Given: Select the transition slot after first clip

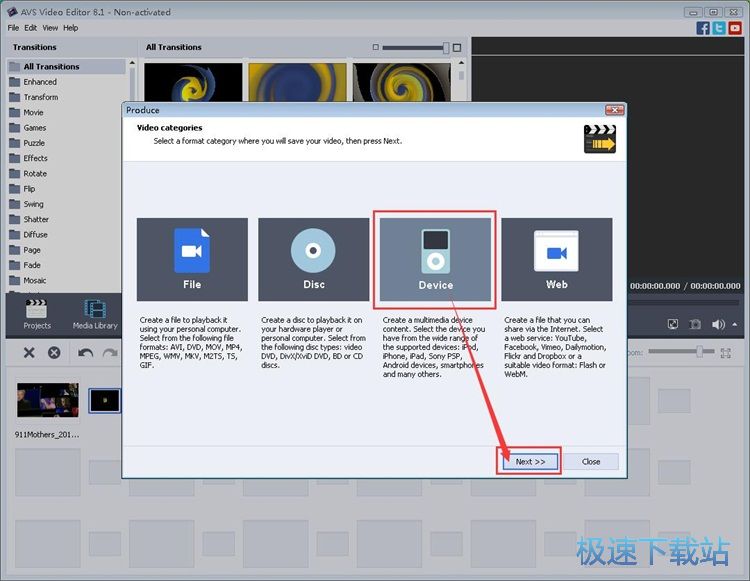Looking at the screenshot, I should click(105, 400).
